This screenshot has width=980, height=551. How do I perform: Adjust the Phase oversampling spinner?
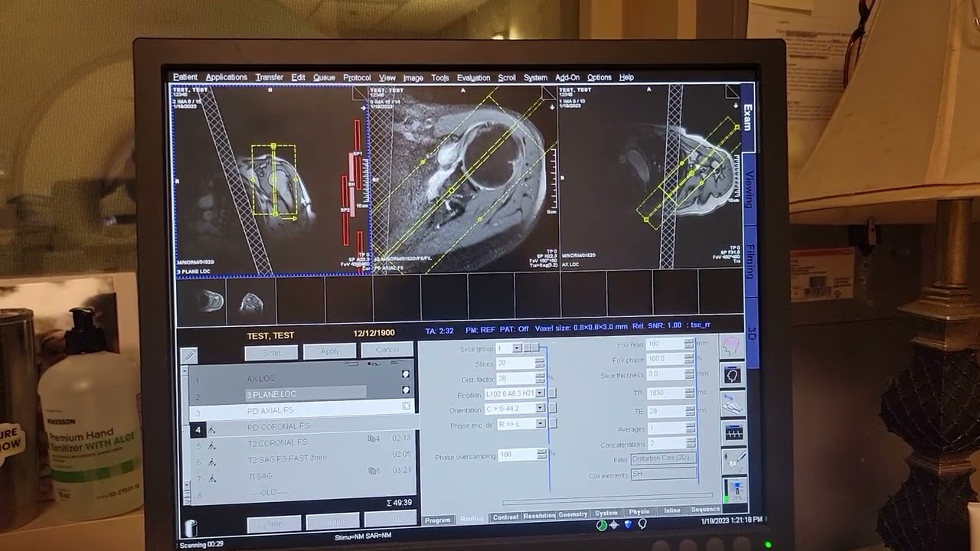click(542, 455)
